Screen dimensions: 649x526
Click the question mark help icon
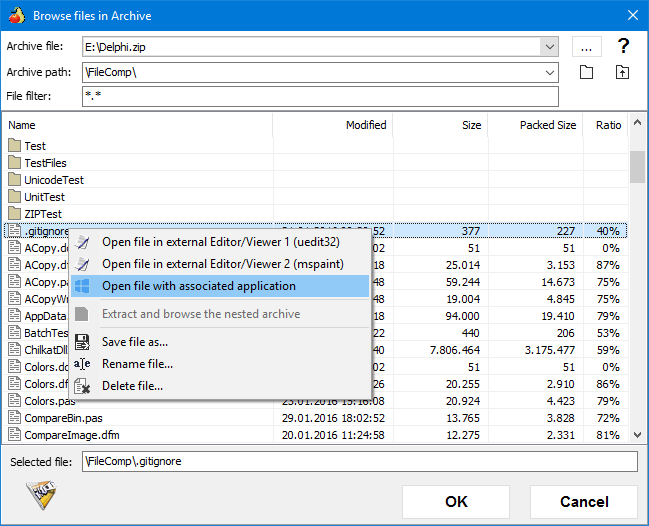point(624,46)
